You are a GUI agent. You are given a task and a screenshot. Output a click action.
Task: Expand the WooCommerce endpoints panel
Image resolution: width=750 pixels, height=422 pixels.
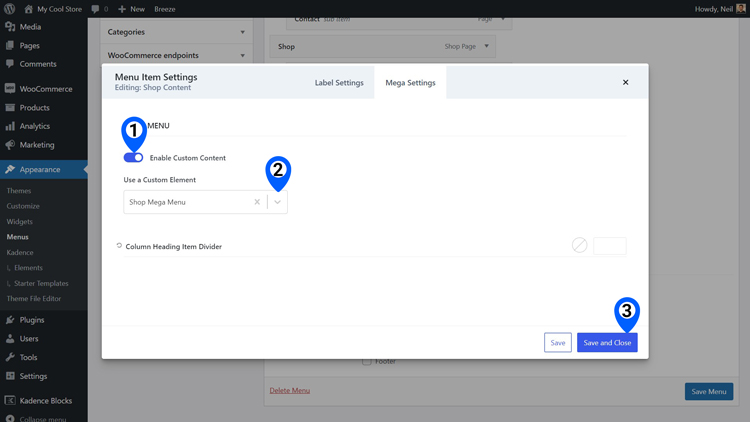176,56
